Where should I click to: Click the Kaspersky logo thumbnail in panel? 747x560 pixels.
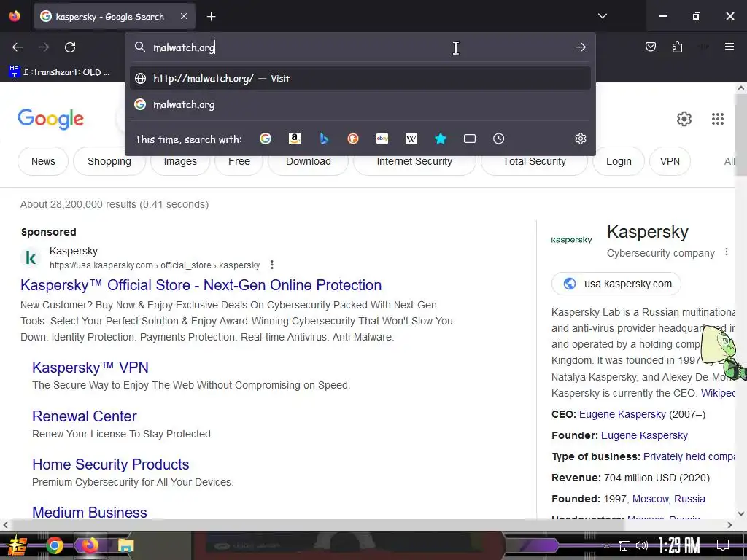[x=571, y=240]
